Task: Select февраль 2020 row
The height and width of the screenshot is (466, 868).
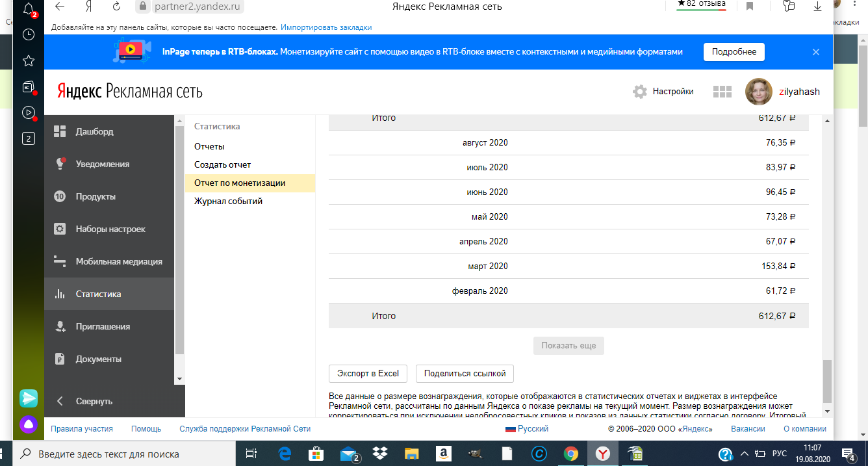Action: [x=568, y=291]
